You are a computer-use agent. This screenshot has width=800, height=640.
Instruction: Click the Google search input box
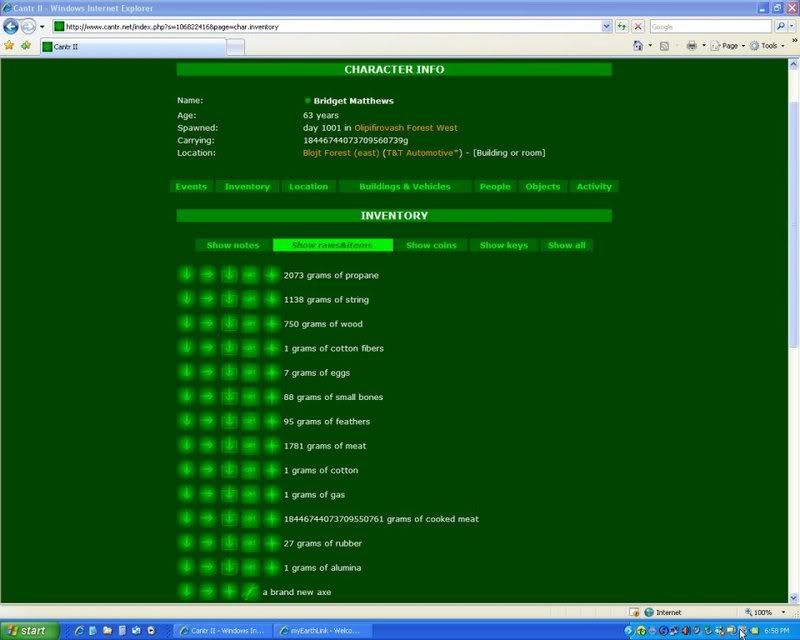(709, 26)
